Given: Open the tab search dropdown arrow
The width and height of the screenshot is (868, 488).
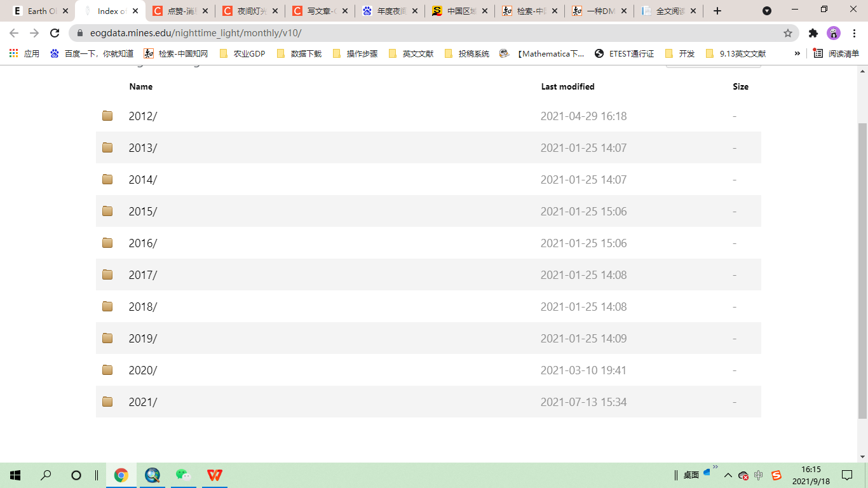Looking at the screenshot, I should click(767, 11).
